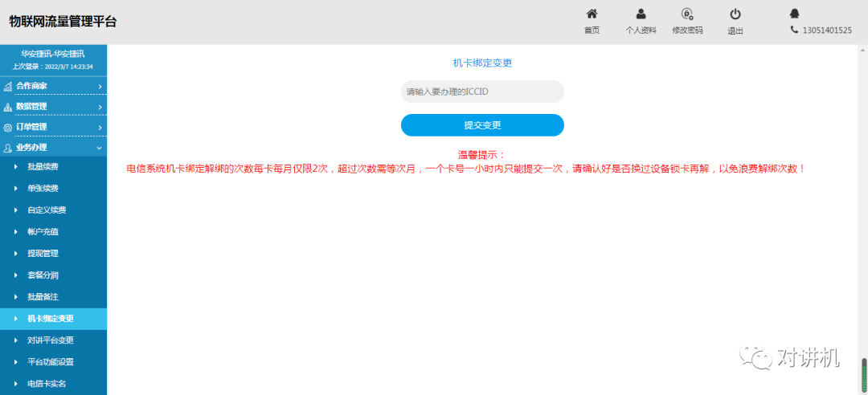Focus the ICCID input field
Screen dimensions: 868x395
(482, 92)
